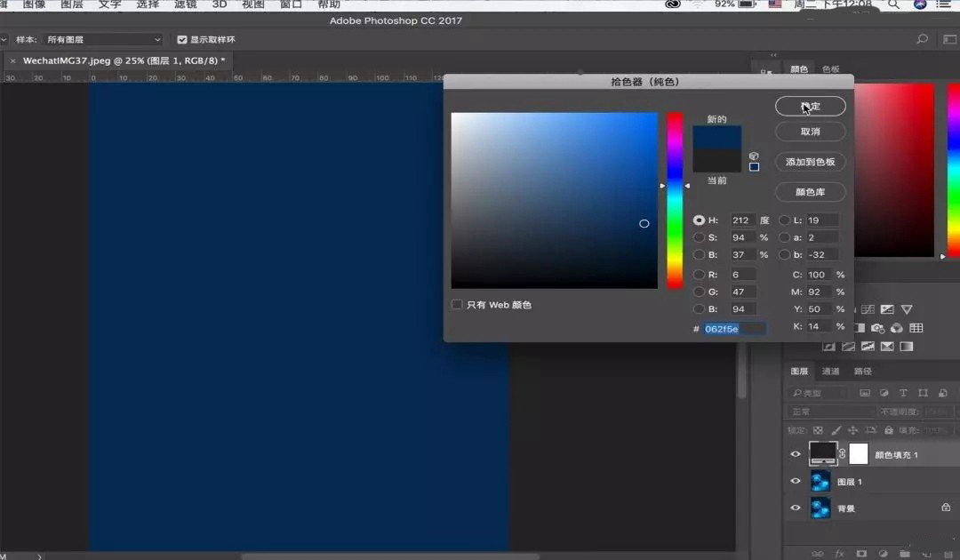
Task: Add a Photo Filter adjustment (camera icon)
Action: (878, 328)
